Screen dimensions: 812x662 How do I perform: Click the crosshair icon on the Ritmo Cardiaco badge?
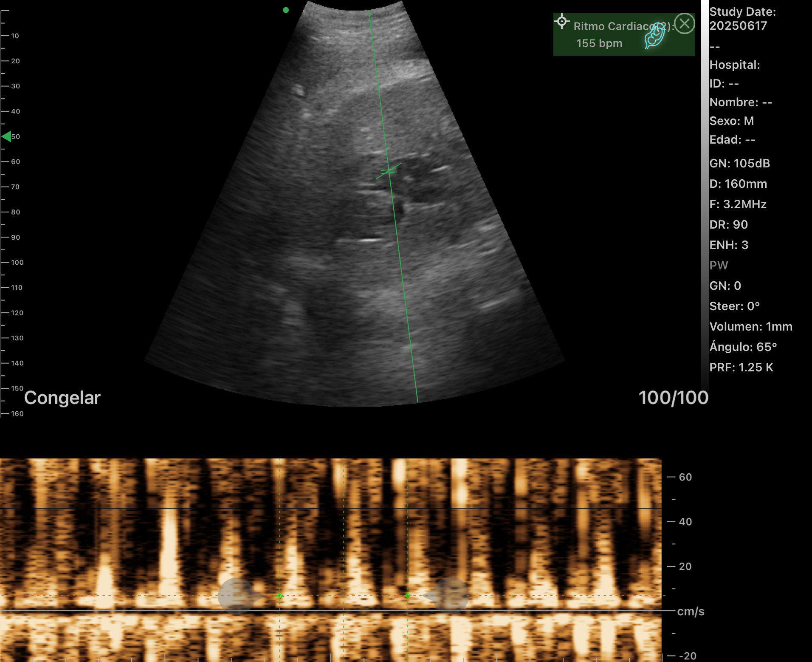(x=562, y=20)
